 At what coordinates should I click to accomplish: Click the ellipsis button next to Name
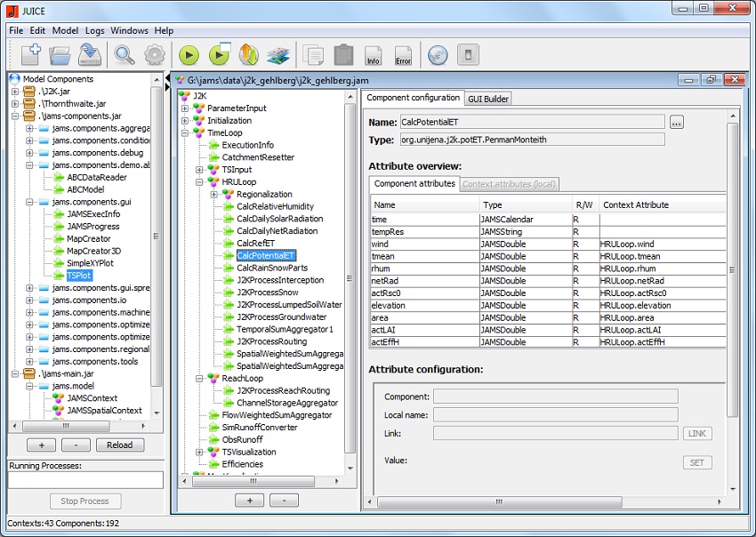click(676, 122)
